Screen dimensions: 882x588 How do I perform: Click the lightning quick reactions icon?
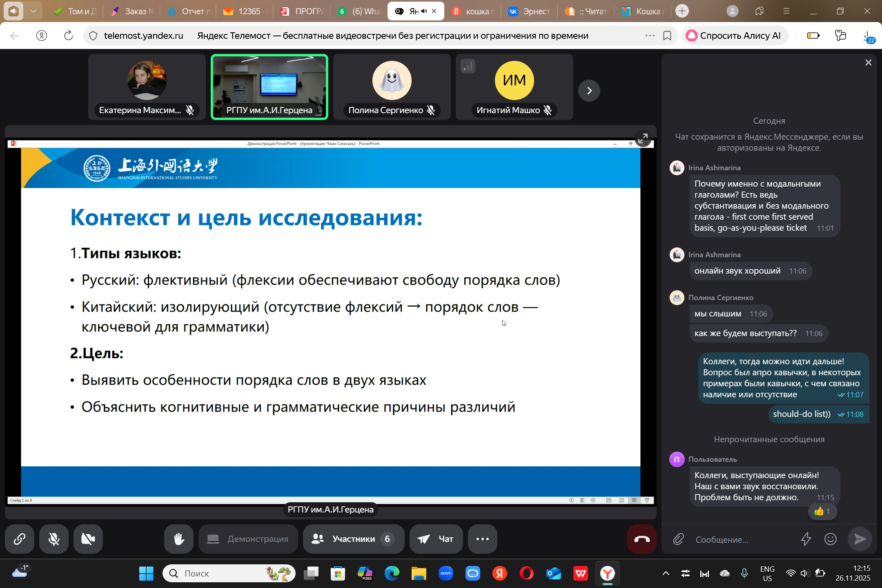coord(806,539)
